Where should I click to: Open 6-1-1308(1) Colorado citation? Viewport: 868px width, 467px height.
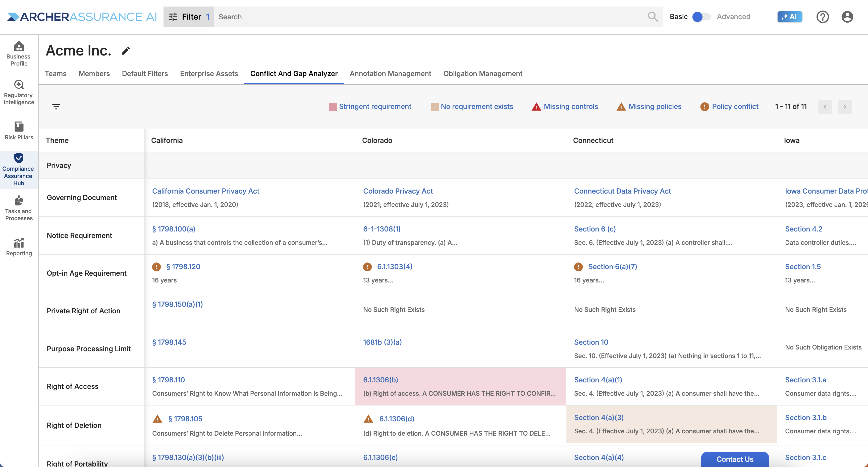click(382, 229)
